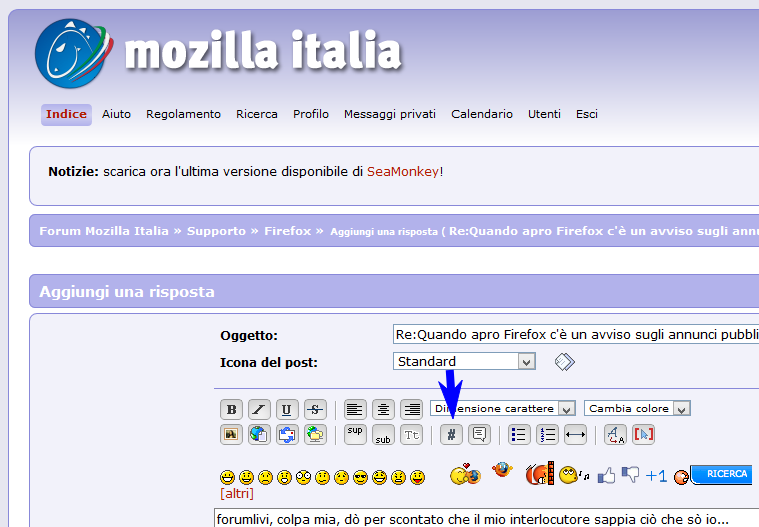The width and height of the screenshot is (759, 527).
Task: Apply teletype text with the Tt button
Action: click(x=411, y=434)
